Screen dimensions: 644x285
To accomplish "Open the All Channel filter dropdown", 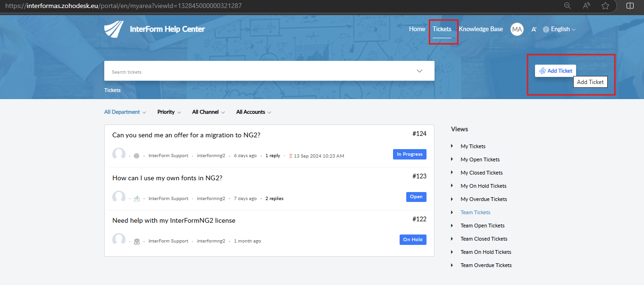I will pos(209,112).
